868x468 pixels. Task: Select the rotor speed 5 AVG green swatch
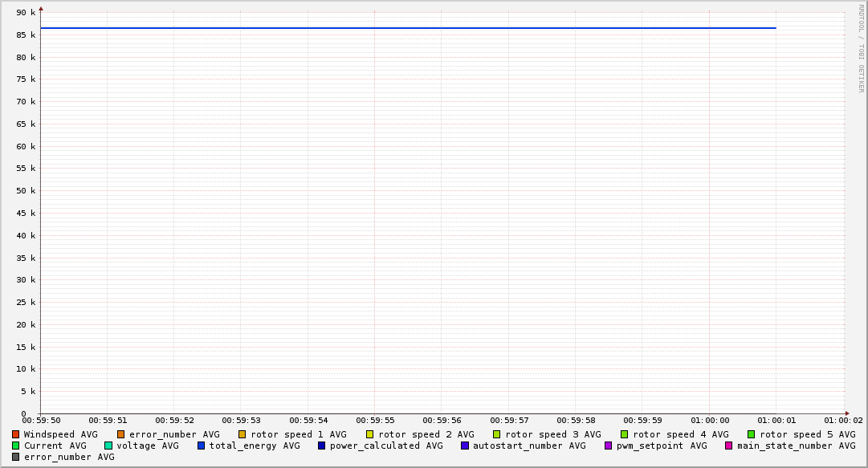[752, 434]
